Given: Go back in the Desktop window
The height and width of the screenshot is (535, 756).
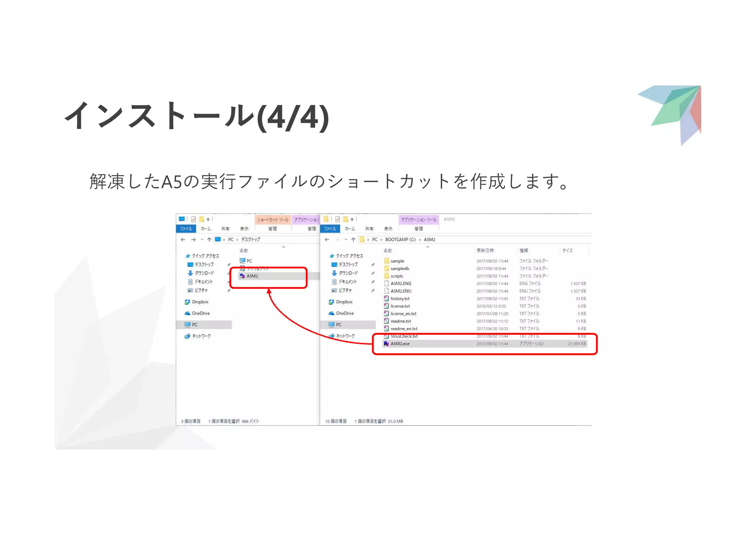Looking at the screenshot, I should pos(183,239).
